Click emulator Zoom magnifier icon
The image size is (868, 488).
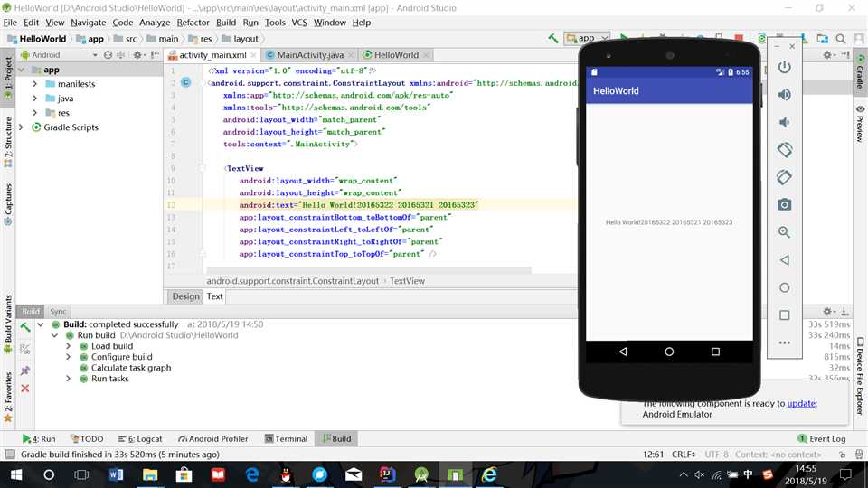point(785,232)
